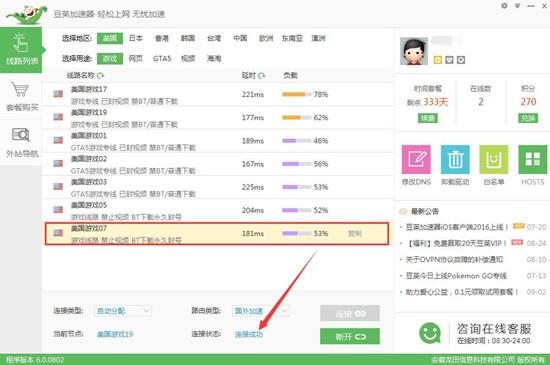The image size is (550, 365).
Task: Refresh the 延时 latency values
Action: click(x=262, y=76)
